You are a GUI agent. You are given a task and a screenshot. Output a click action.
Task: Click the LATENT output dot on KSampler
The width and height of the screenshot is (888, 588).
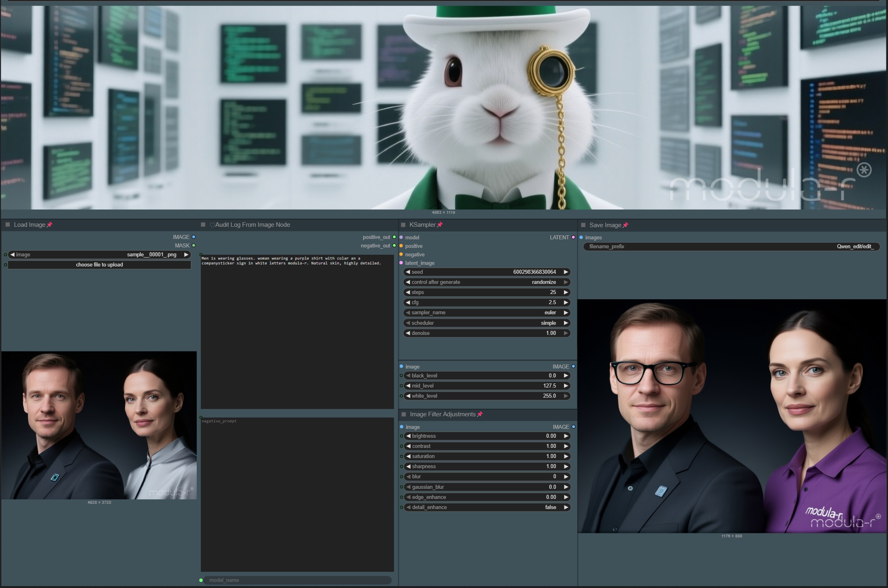(573, 237)
